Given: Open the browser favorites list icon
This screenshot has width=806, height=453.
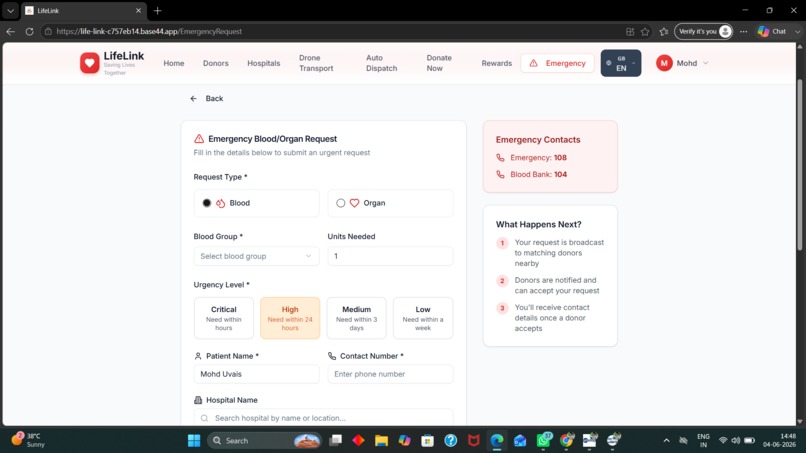Looking at the screenshot, I should [x=664, y=31].
